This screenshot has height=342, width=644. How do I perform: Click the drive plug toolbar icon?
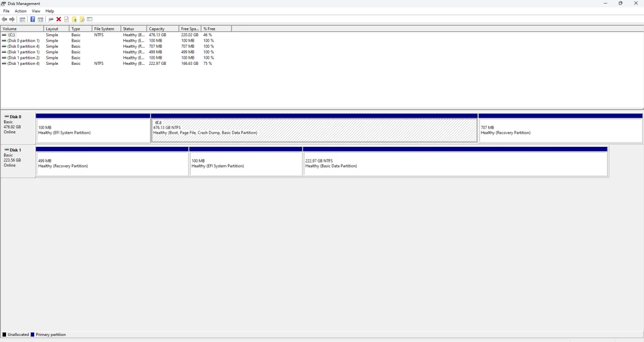click(51, 19)
